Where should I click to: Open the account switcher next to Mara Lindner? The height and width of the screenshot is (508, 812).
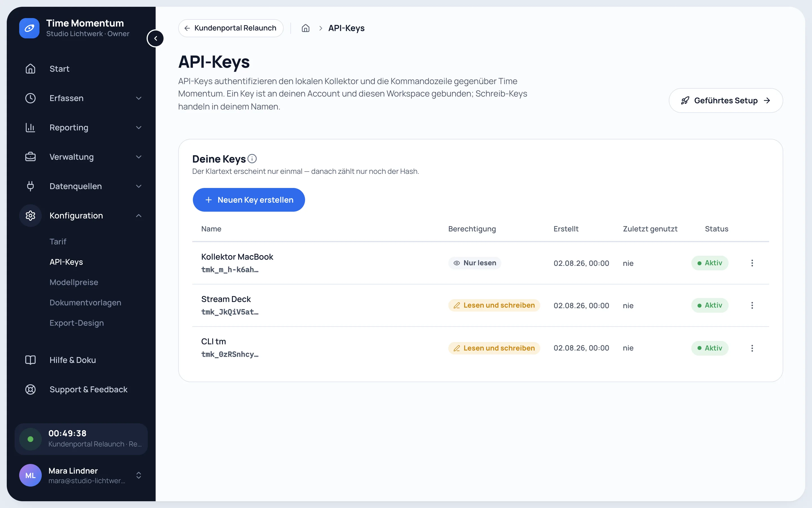click(x=139, y=476)
